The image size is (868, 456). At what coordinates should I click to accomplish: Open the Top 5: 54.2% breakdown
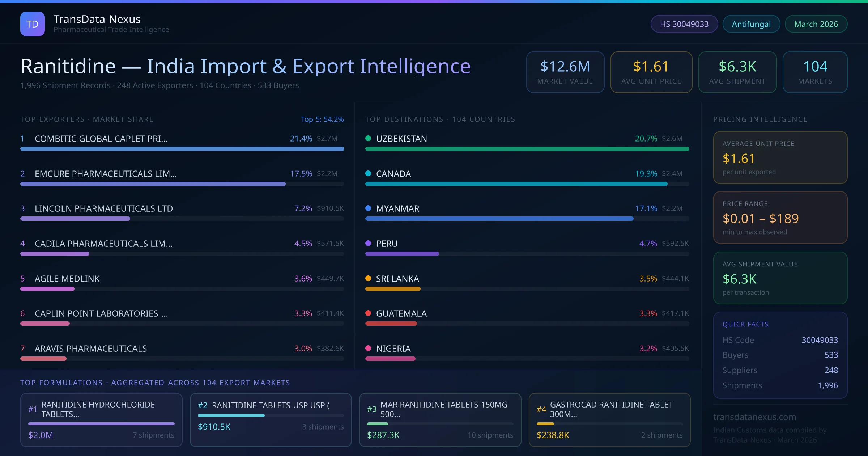point(322,119)
